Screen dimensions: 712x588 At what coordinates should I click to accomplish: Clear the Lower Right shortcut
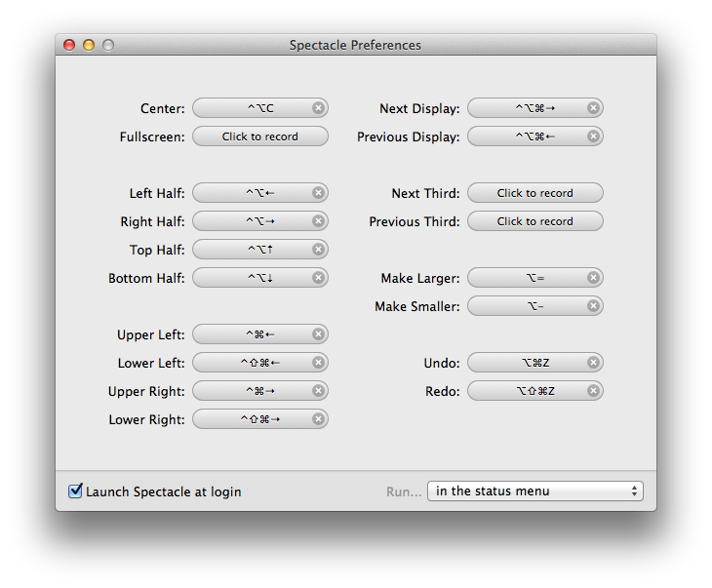(x=318, y=419)
